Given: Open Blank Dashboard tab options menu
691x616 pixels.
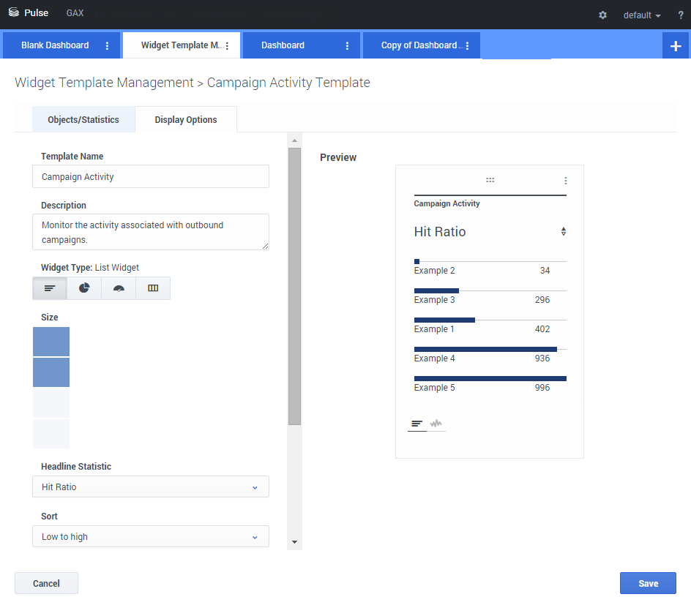Looking at the screenshot, I should (x=107, y=46).
